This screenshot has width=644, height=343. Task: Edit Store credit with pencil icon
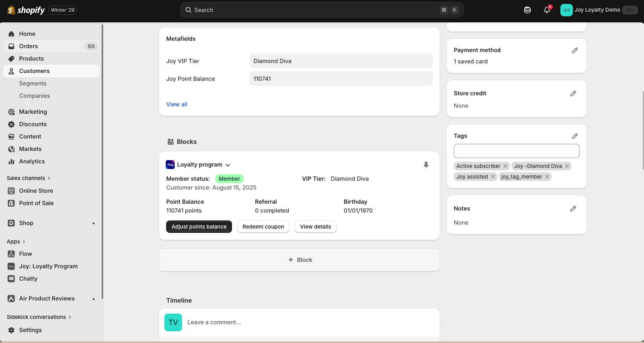pyautogui.click(x=573, y=94)
